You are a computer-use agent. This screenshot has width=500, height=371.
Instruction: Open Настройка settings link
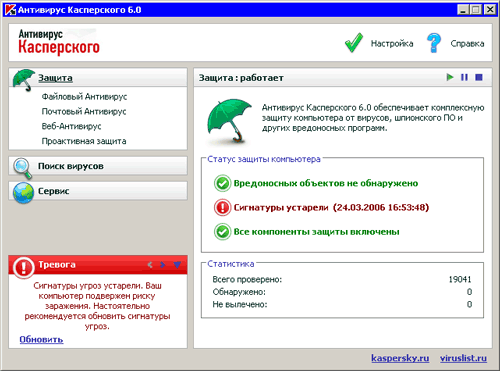coord(392,43)
